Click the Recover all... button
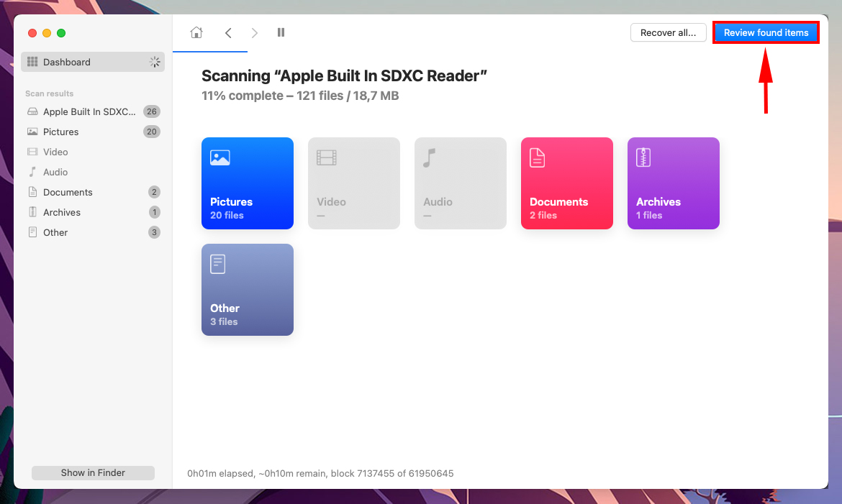This screenshot has height=504, width=842. tap(668, 33)
